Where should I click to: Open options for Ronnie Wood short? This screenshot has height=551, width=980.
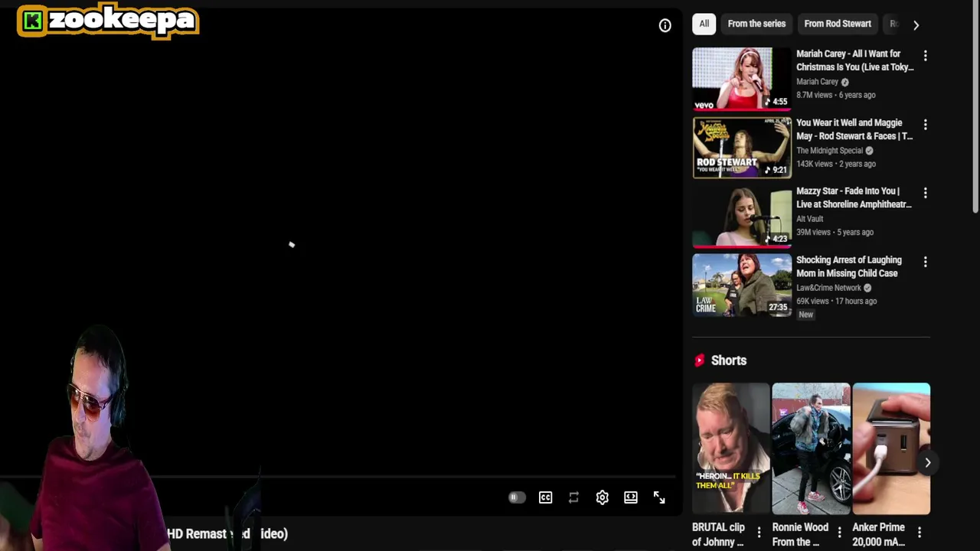[839, 532]
